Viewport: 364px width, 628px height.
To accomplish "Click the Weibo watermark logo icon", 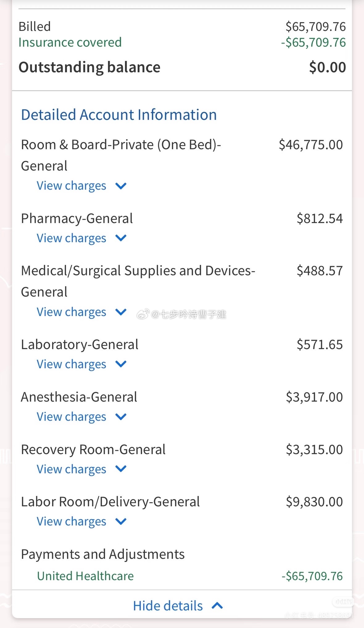I will pyautogui.click(x=143, y=314).
